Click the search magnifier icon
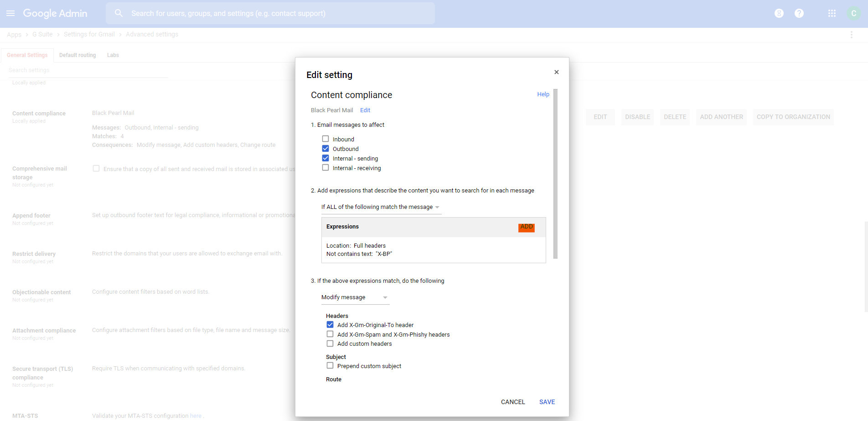 pos(119,13)
